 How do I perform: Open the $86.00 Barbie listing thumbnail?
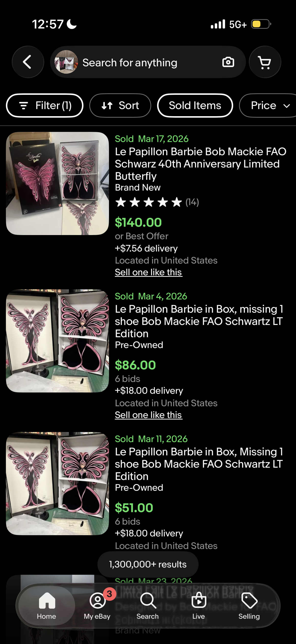click(57, 341)
